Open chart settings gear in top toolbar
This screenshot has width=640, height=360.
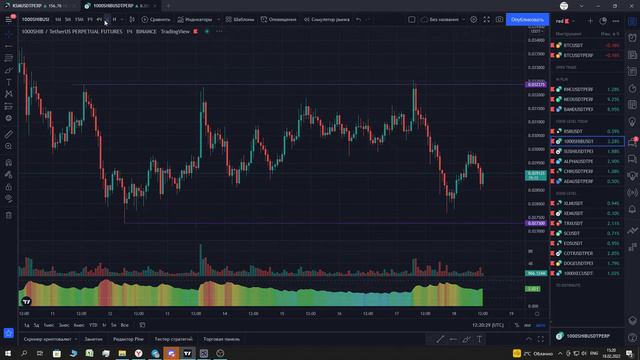(473, 20)
